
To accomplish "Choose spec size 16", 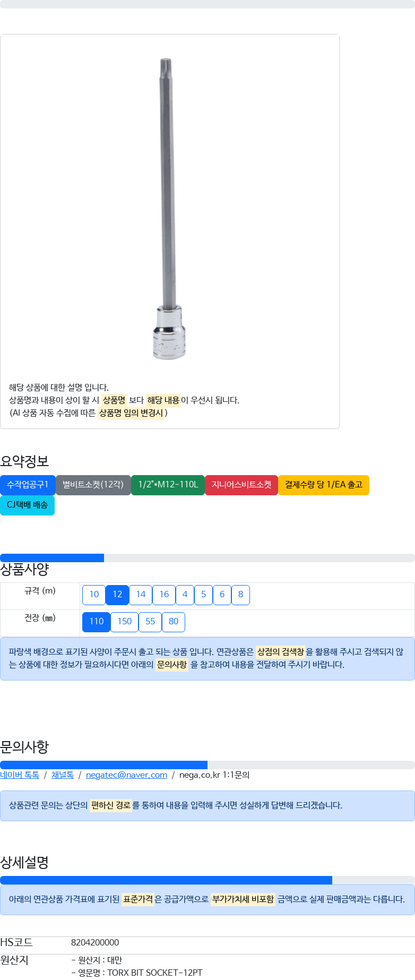I will (x=164, y=595).
